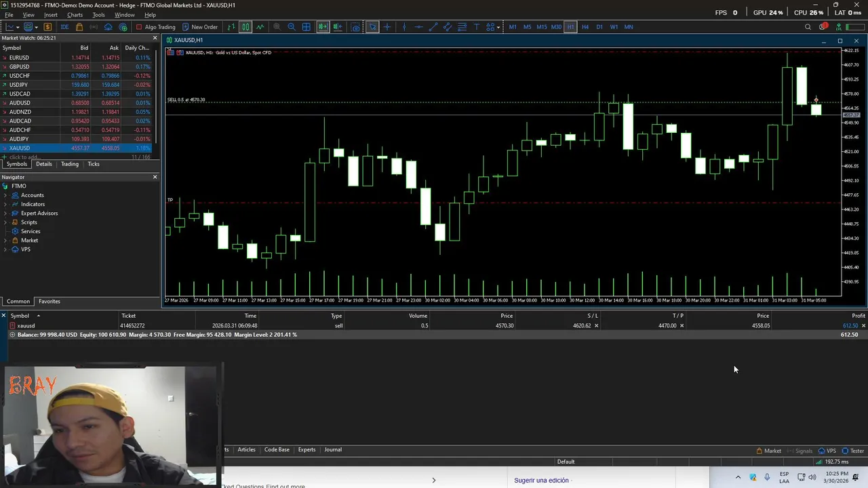
Task: Toggle Algo Trading button
Action: pos(155,27)
